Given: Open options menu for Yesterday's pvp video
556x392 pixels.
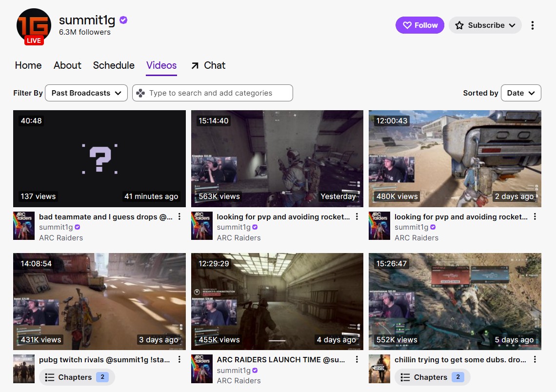Looking at the screenshot, I should pos(357,216).
